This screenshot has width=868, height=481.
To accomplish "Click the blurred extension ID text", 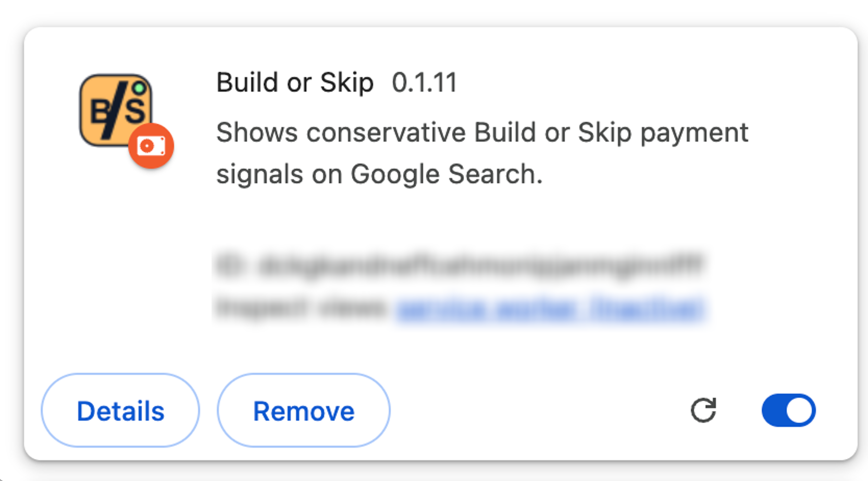I will pos(460,264).
